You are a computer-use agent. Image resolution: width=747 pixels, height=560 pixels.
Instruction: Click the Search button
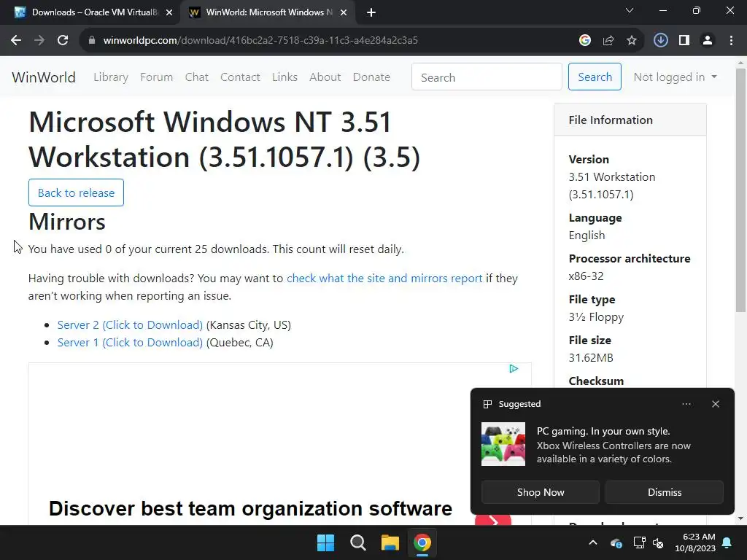[x=595, y=77]
